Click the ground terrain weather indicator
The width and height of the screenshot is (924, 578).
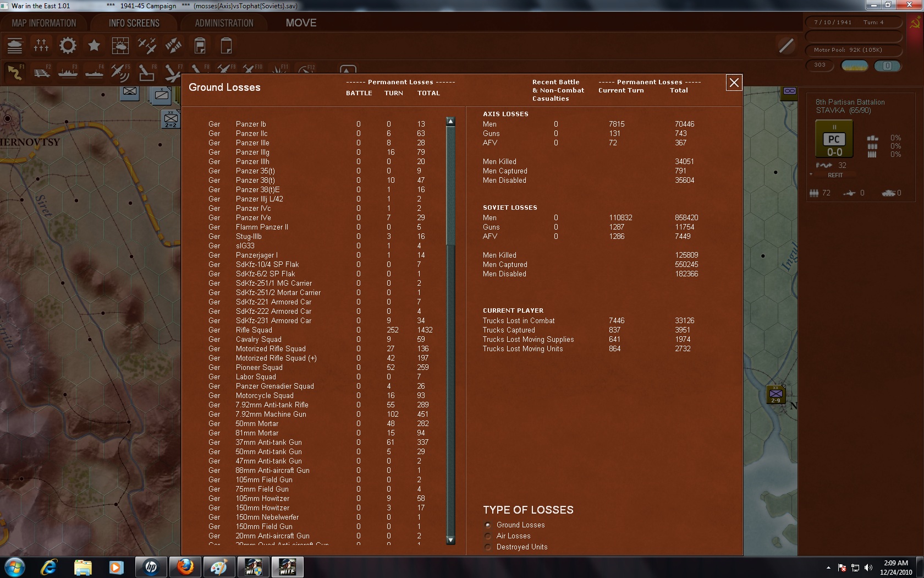pyautogui.click(x=855, y=66)
